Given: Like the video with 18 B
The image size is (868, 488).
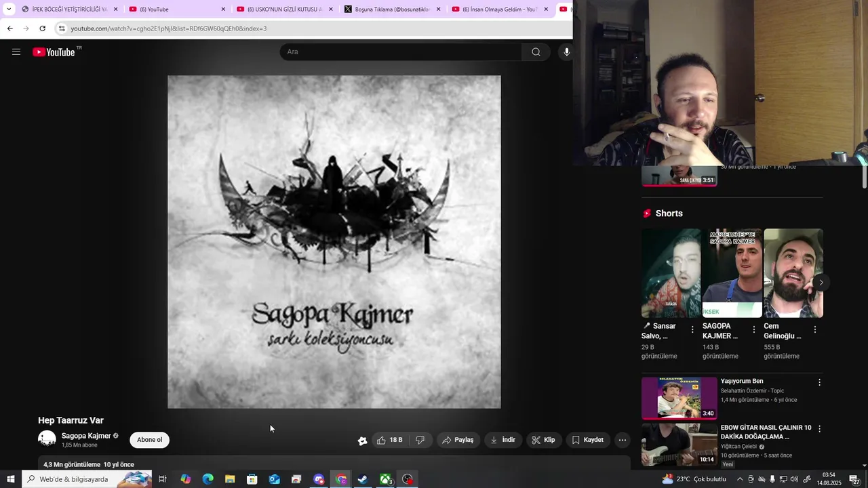Looking at the screenshot, I should (390, 440).
